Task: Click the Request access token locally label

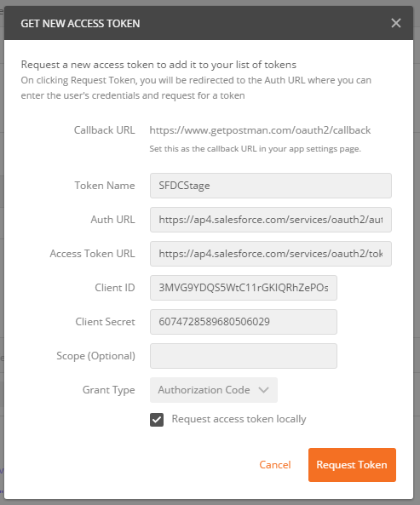Action: 239,419
